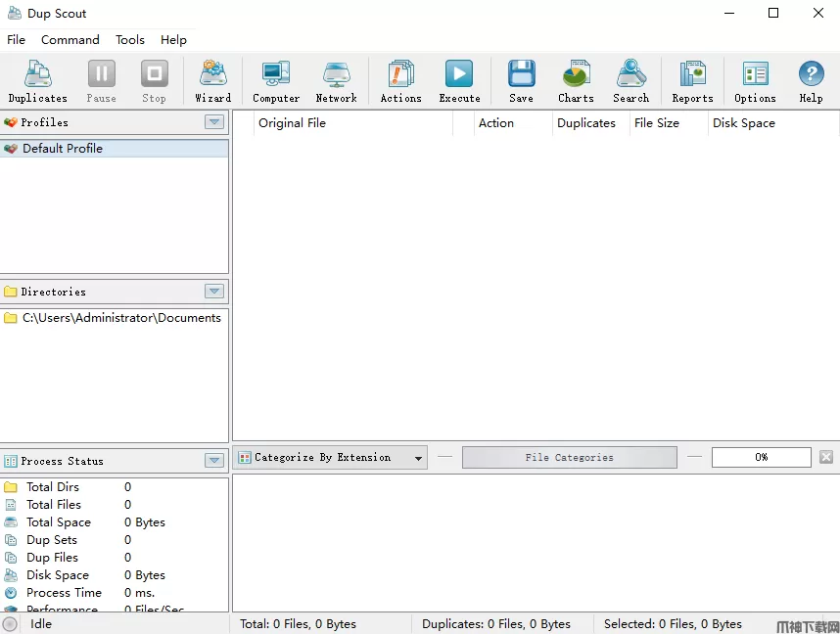
Task: Open the Charts pie icon
Action: pos(576,81)
